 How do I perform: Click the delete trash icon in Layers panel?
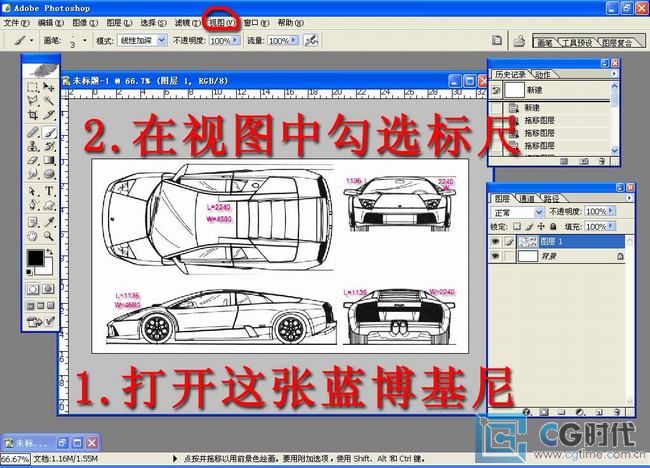[617, 412]
